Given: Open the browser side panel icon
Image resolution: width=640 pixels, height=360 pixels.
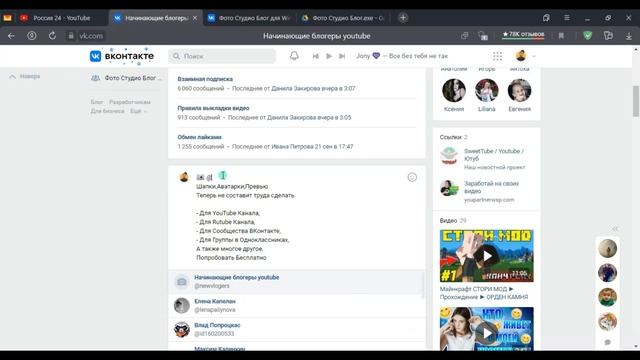Looking at the screenshot, I should 546,18.
